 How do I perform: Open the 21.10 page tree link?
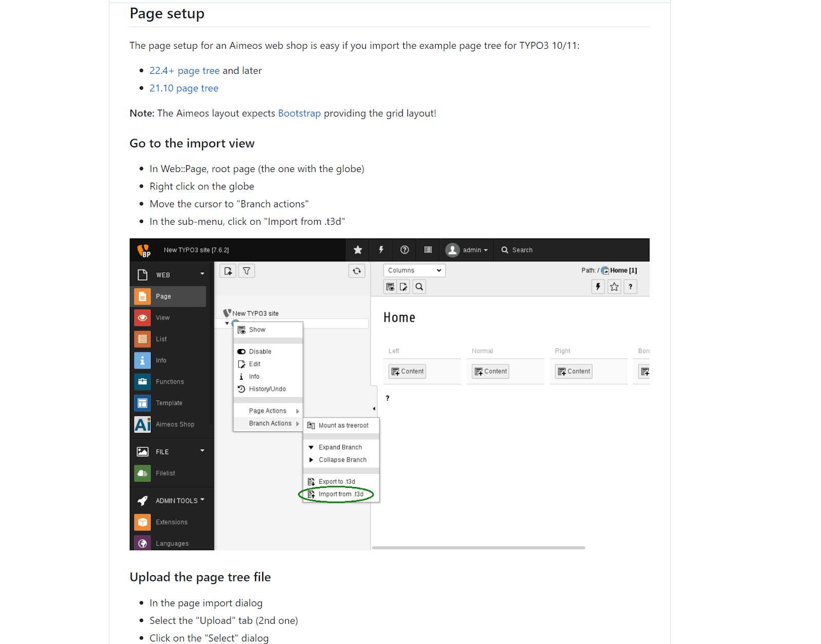[x=184, y=88]
